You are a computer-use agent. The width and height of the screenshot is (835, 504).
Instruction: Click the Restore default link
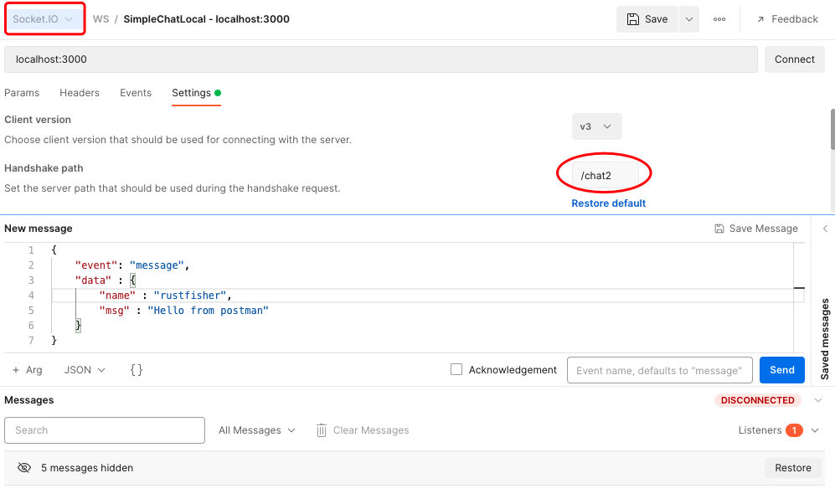coord(609,203)
